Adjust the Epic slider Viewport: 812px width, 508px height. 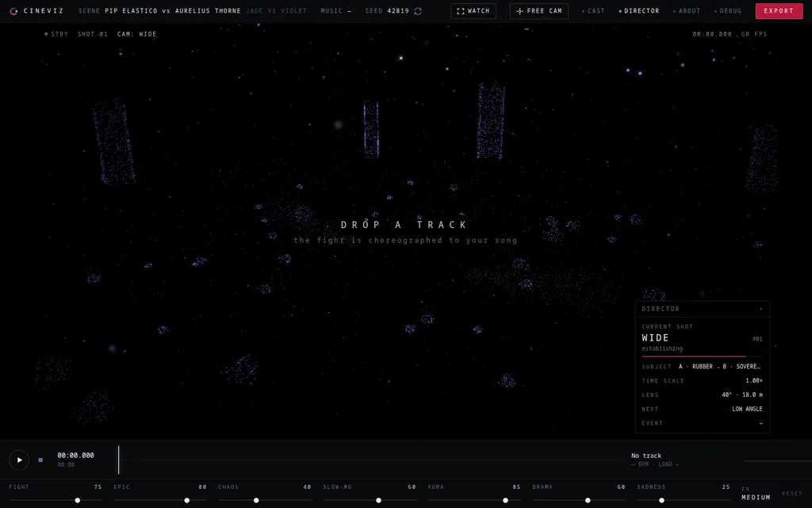[160, 500]
